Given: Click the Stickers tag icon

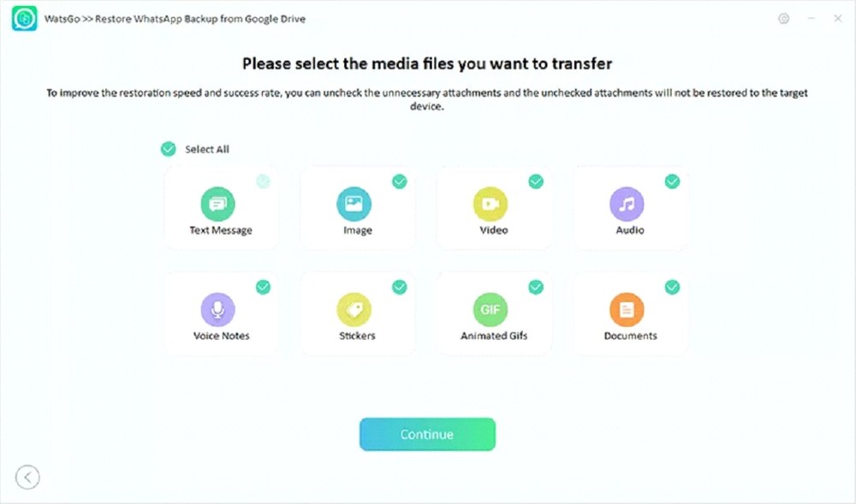Looking at the screenshot, I should (x=354, y=309).
